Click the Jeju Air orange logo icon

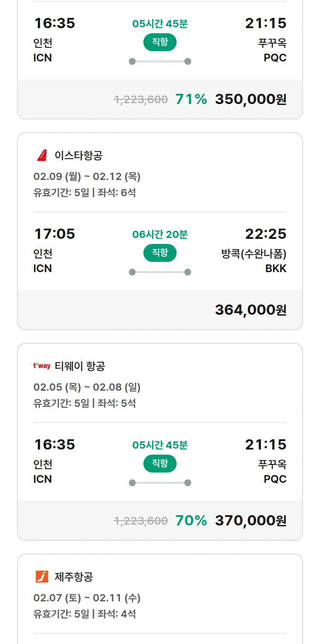(42, 577)
